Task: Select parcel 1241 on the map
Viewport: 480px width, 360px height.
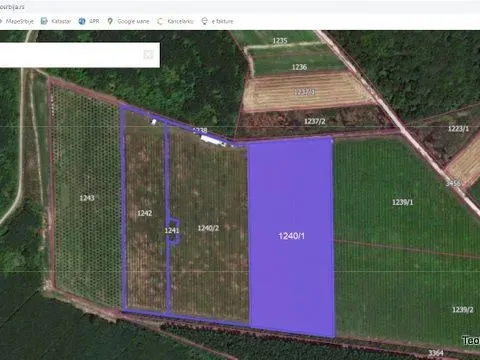Action: 172,230
